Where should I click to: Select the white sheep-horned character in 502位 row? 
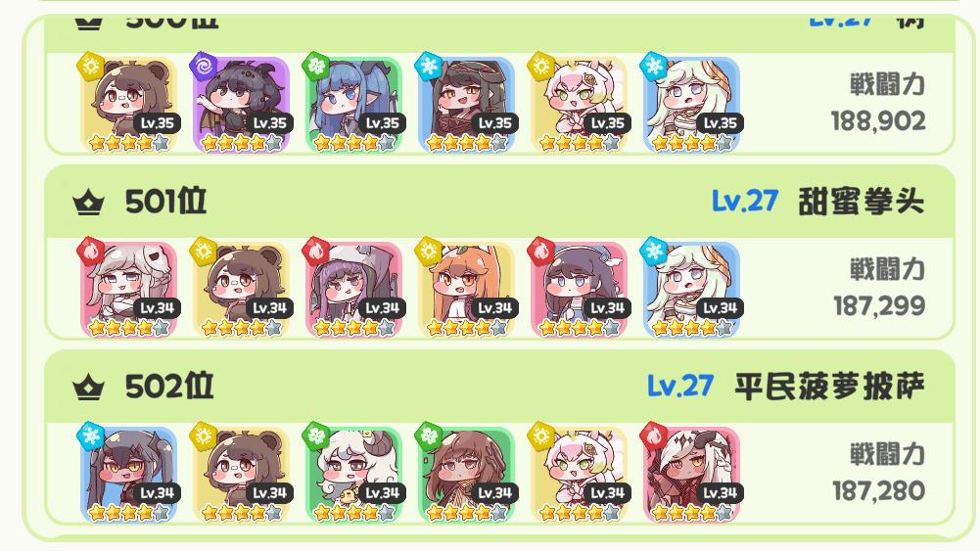(x=353, y=474)
